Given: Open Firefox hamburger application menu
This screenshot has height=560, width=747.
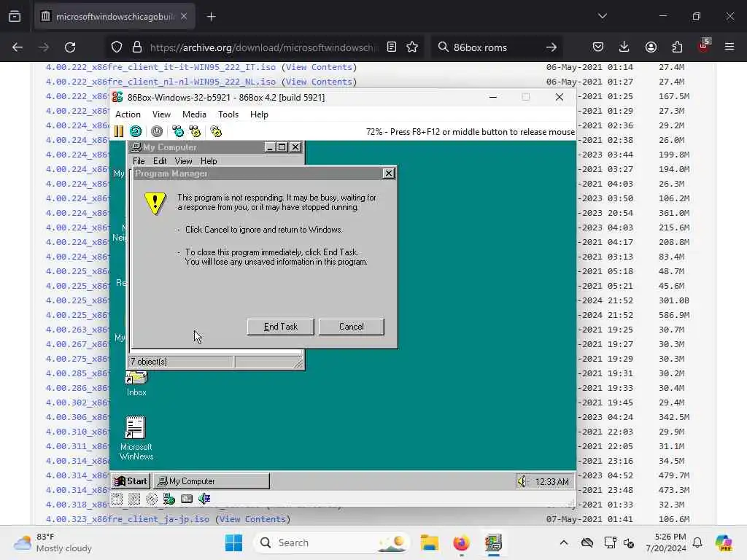Looking at the screenshot, I should click(729, 47).
